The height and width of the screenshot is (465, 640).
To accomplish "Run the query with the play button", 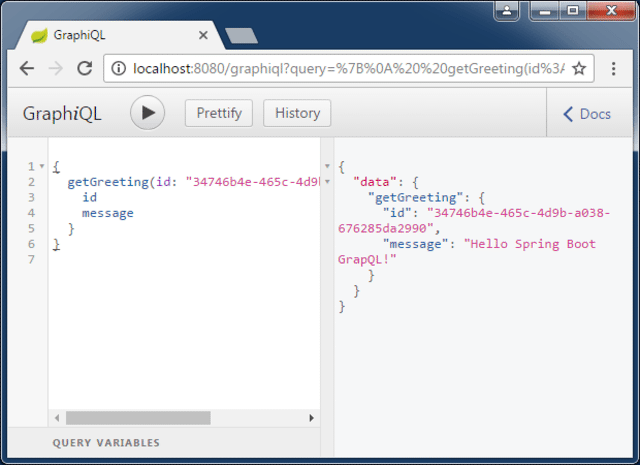I will click(x=147, y=113).
